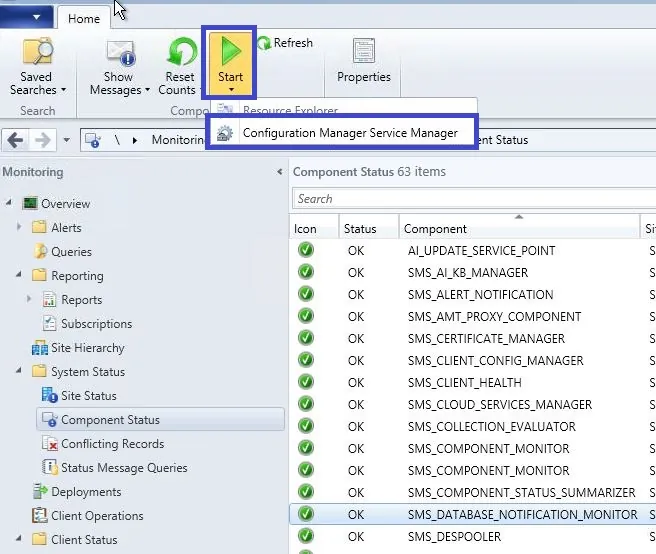Click the green Start play icon

[x=231, y=51]
